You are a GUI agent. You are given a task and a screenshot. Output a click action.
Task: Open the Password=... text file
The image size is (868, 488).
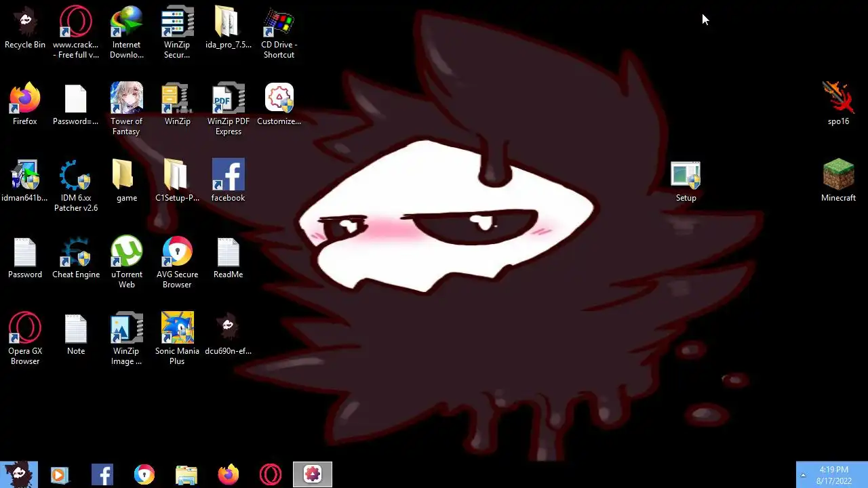pos(76,104)
